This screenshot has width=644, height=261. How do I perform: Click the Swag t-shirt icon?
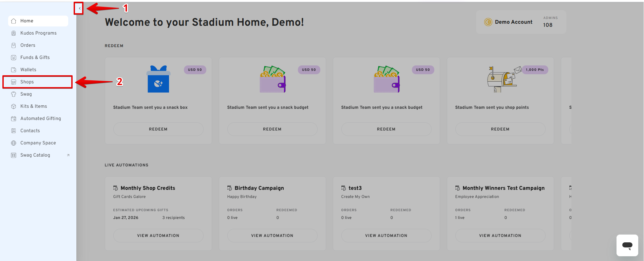point(14,94)
